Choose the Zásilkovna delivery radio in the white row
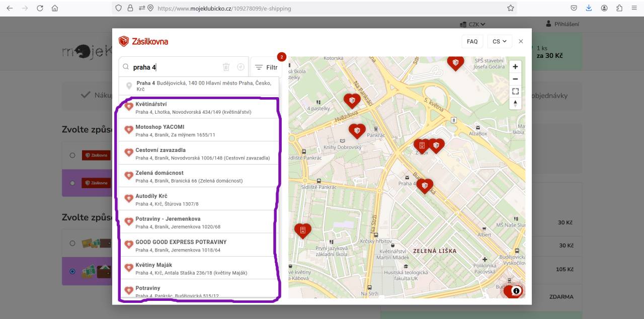 coord(72,155)
